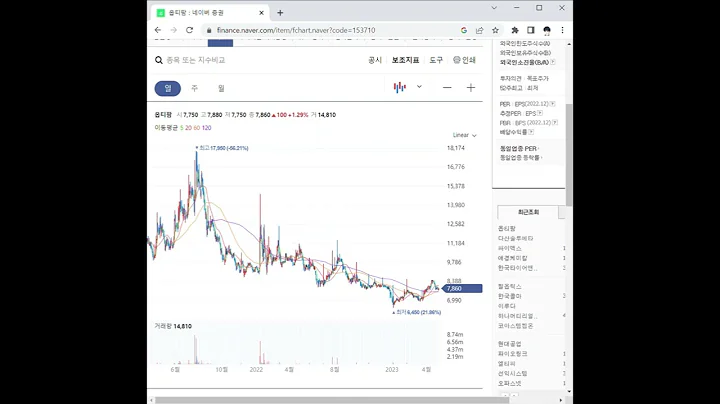
Task: Zoom in chart with plus icon
Action: point(471,87)
